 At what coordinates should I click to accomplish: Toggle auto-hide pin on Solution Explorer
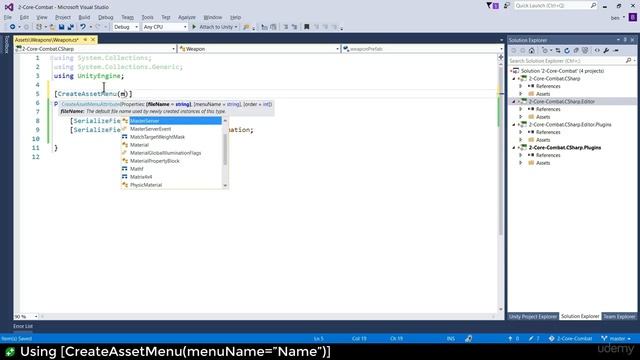[625, 40]
